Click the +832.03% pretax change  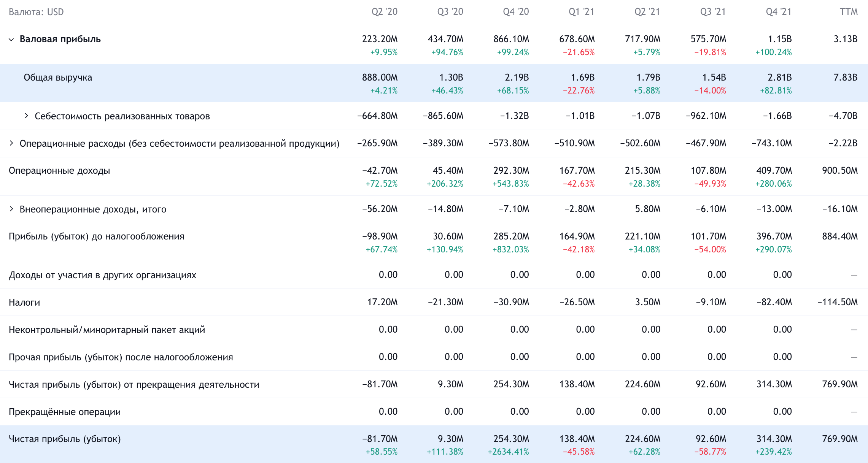pos(511,250)
